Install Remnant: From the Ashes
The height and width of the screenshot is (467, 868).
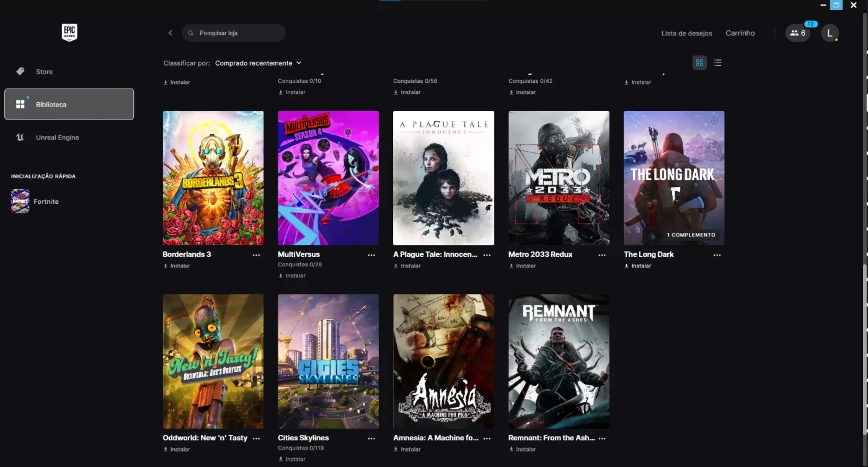[523, 449]
